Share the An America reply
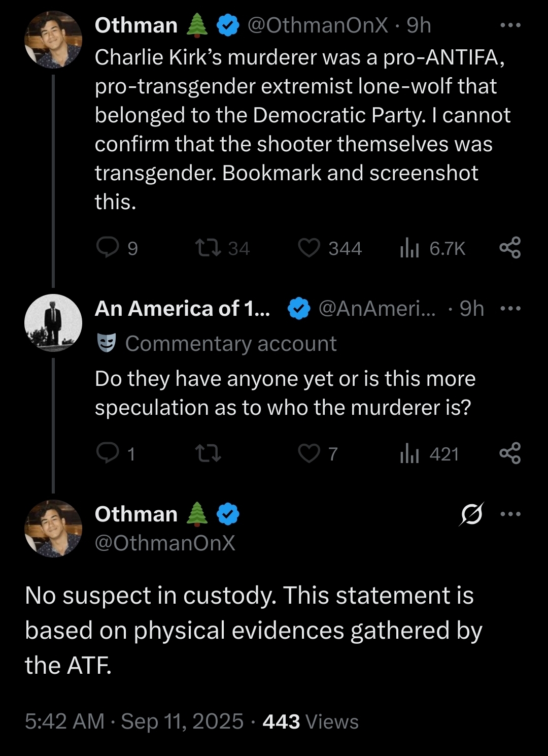 (x=510, y=453)
